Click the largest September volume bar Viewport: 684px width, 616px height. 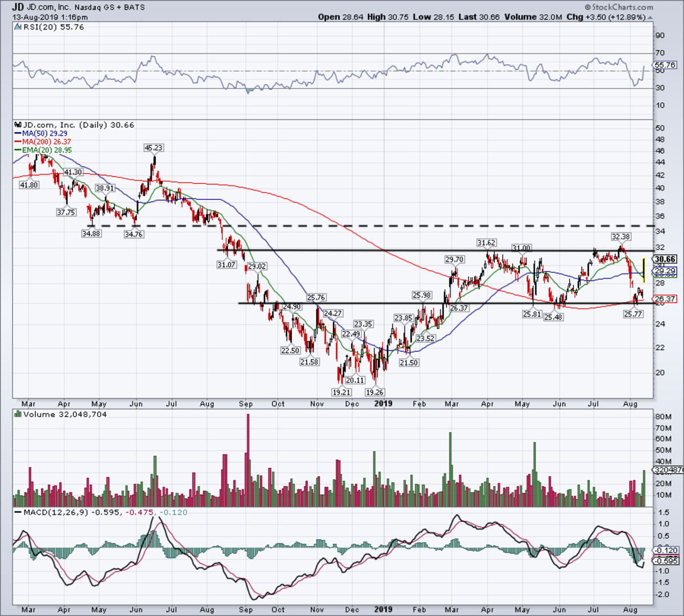pos(248,460)
